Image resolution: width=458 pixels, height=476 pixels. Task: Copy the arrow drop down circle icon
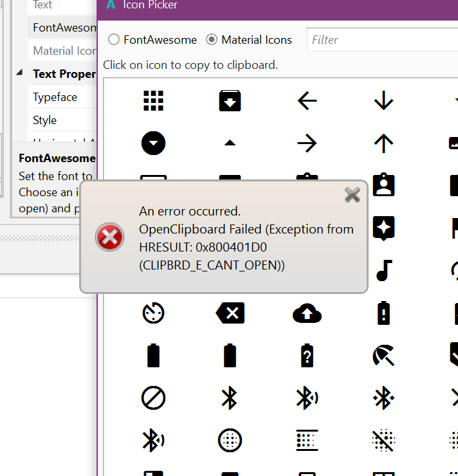153,143
